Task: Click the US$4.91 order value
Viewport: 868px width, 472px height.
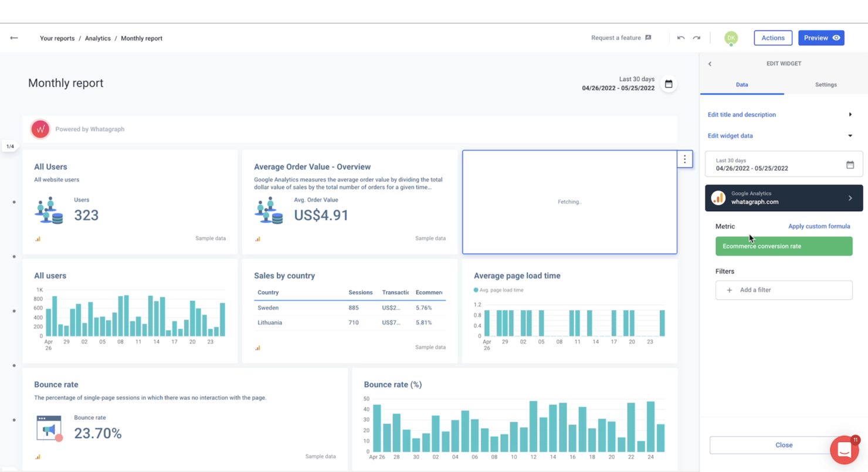Action: (x=321, y=215)
